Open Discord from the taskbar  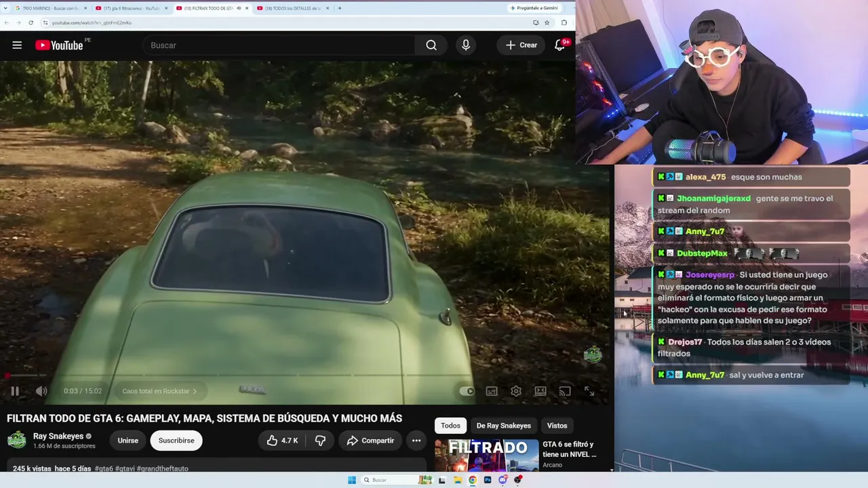(502, 480)
